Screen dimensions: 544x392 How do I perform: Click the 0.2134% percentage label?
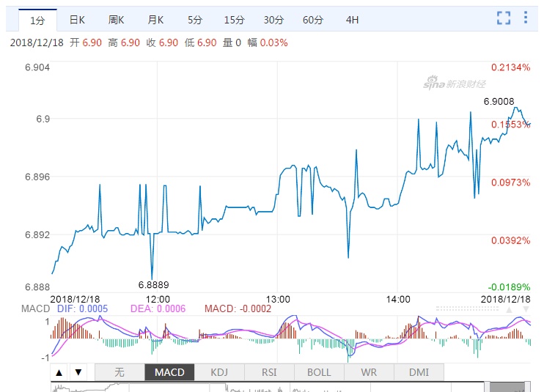tap(511, 67)
